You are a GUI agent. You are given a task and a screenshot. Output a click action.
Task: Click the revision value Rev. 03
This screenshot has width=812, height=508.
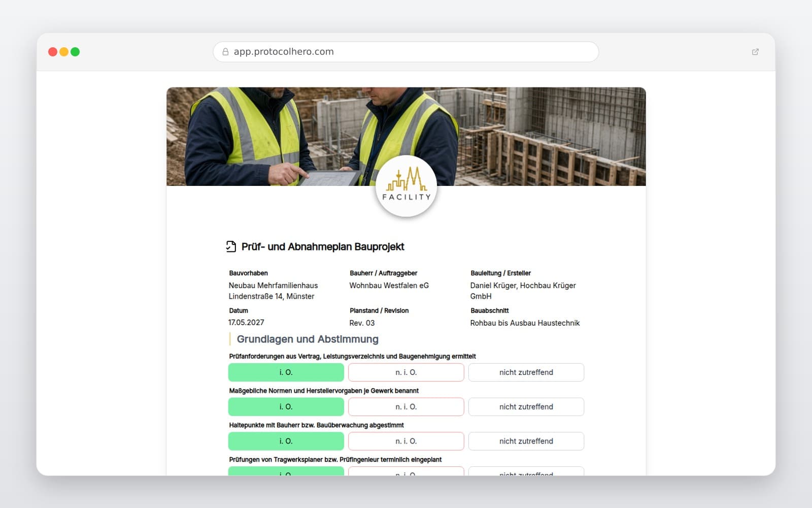362,323
